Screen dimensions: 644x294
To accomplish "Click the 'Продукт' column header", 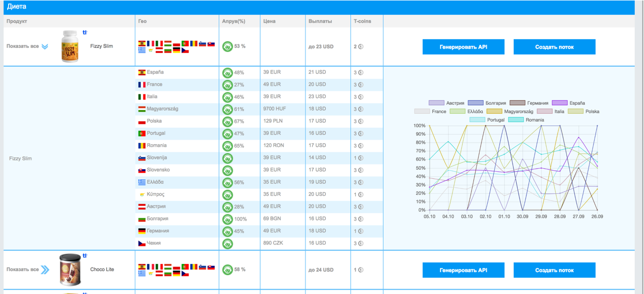I will [17, 21].
